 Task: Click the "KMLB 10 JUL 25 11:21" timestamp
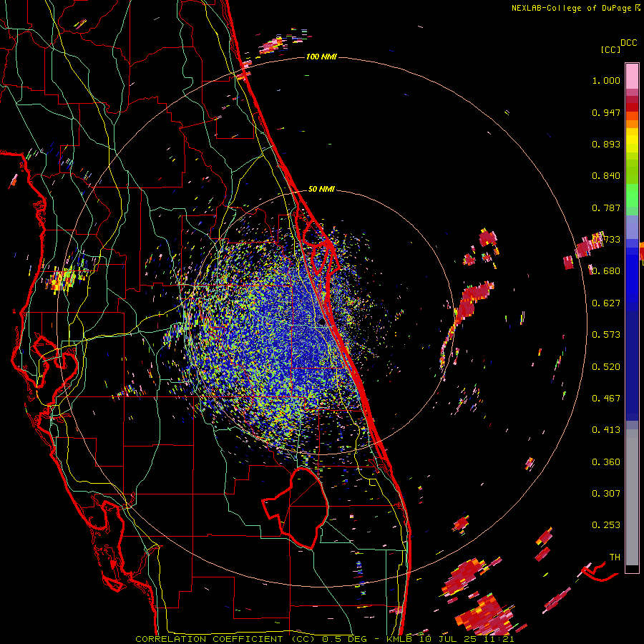tap(450, 639)
